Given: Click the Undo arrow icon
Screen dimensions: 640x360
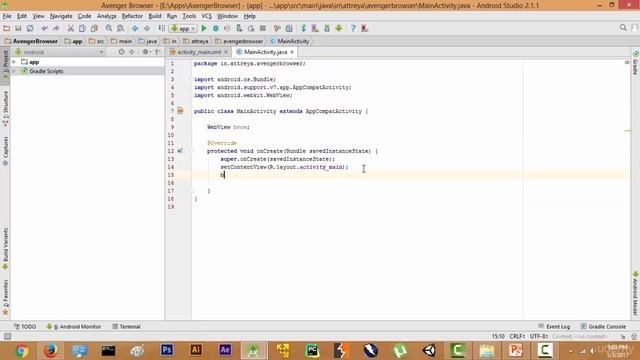Looking at the screenshot, I should click(x=44, y=28).
